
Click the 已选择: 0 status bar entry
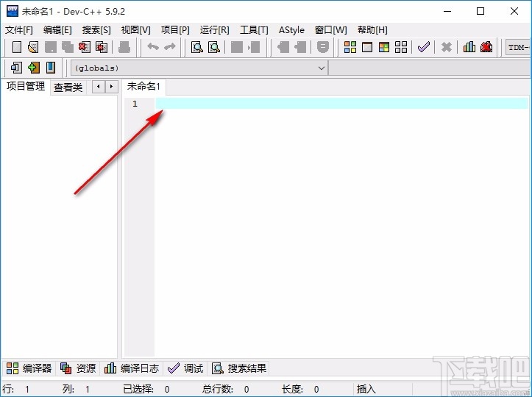pyautogui.click(x=146, y=389)
